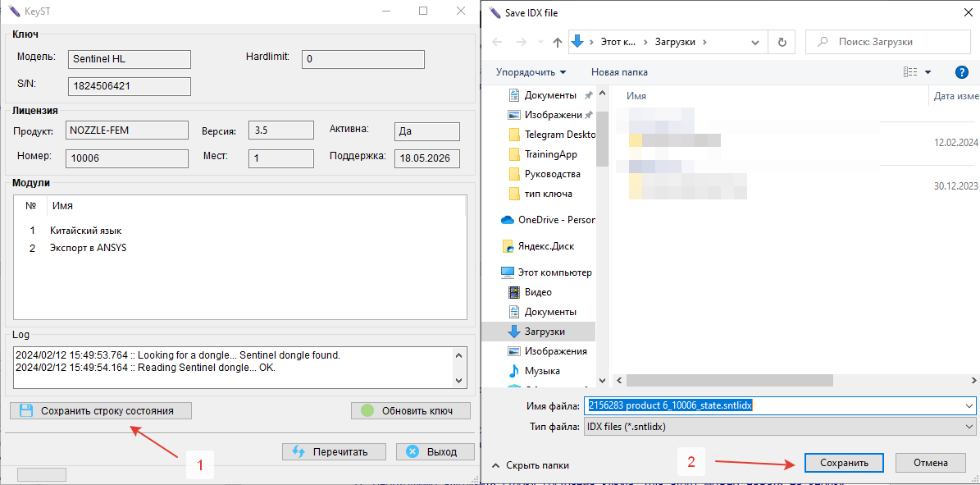980x485 pixels.
Task: Click Log box scrollbar up arrow
Action: point(459,355)
